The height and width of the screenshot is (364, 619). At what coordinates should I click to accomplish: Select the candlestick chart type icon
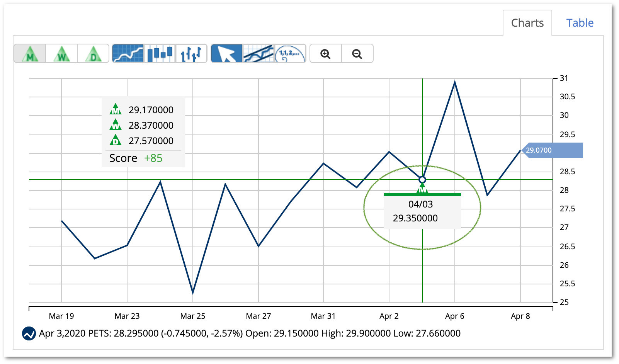160,53
